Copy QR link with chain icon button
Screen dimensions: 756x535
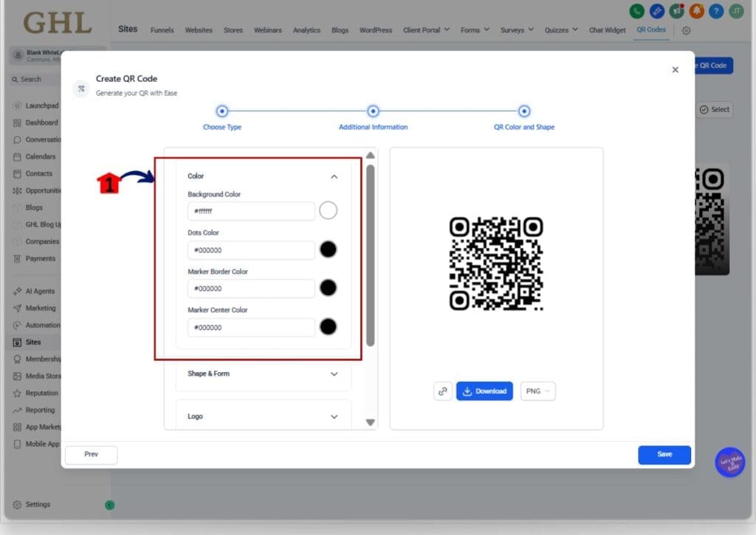pos(443,391)
